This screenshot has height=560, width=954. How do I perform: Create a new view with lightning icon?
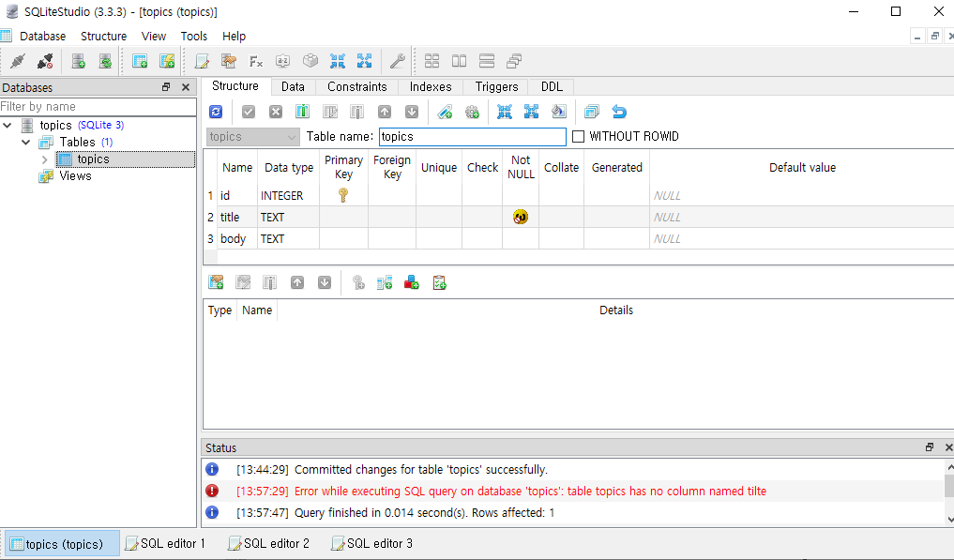point(167,61)
